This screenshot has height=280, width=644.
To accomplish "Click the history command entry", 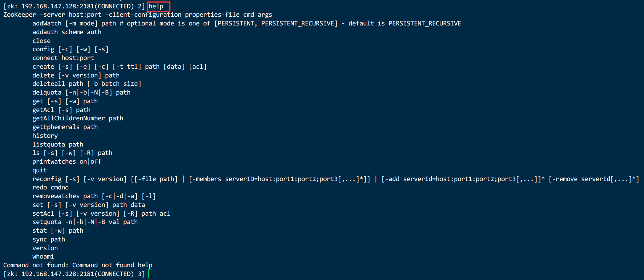I will [45, 136].
